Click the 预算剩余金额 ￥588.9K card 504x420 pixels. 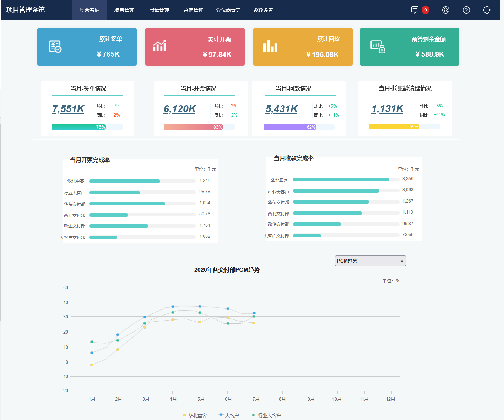tap(410, 47)
